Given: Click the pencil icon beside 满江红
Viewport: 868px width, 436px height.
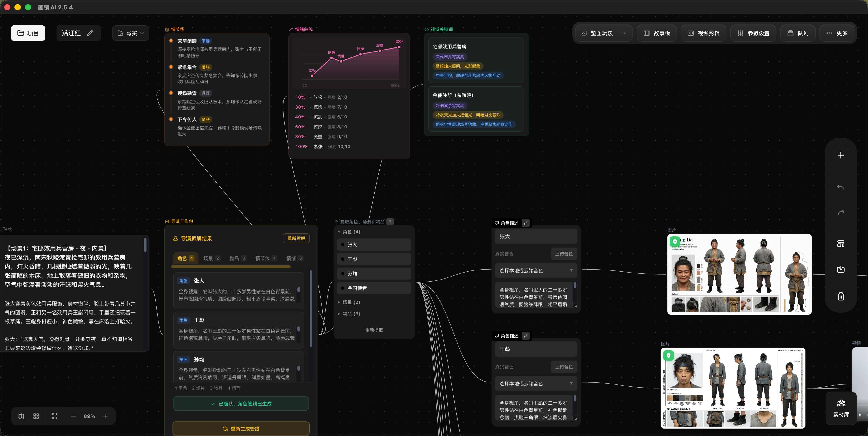Looking at the screenshot, I should coord(90,33).
